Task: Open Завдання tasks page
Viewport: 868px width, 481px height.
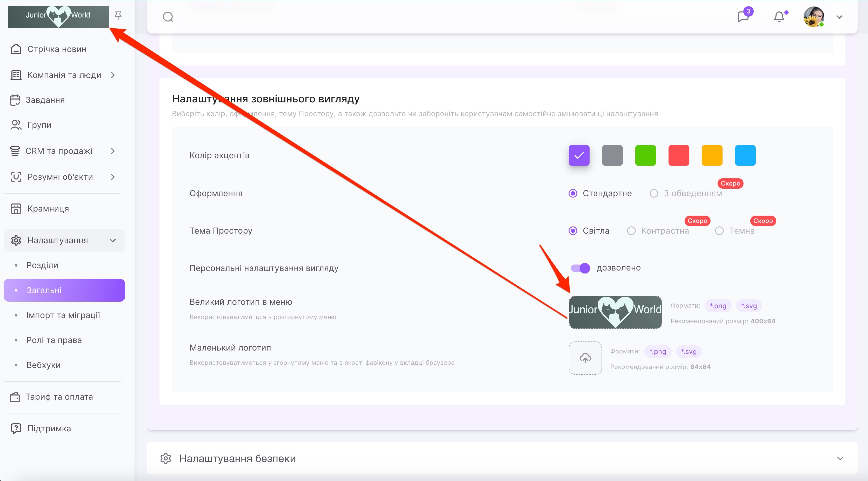Action: click(x=45, y=100)
